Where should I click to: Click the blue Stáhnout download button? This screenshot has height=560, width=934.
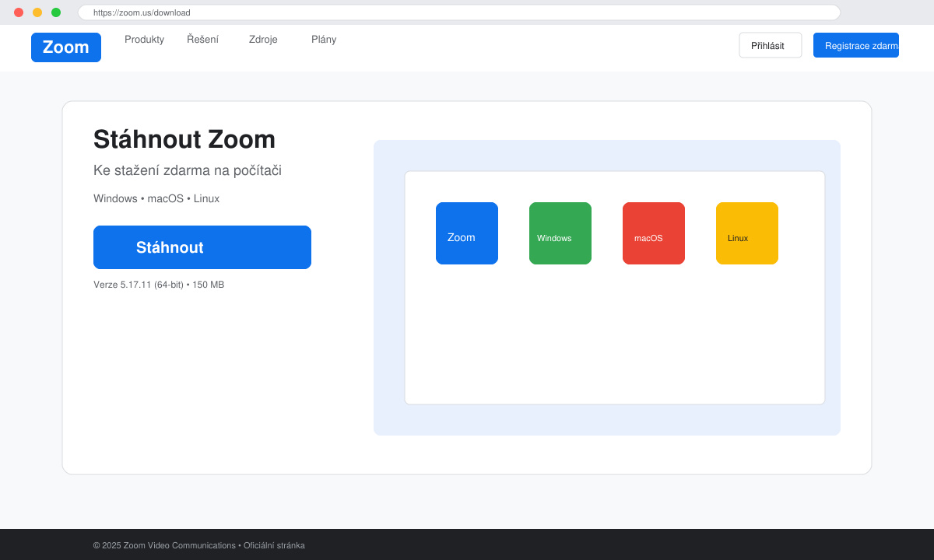point(202,247)
